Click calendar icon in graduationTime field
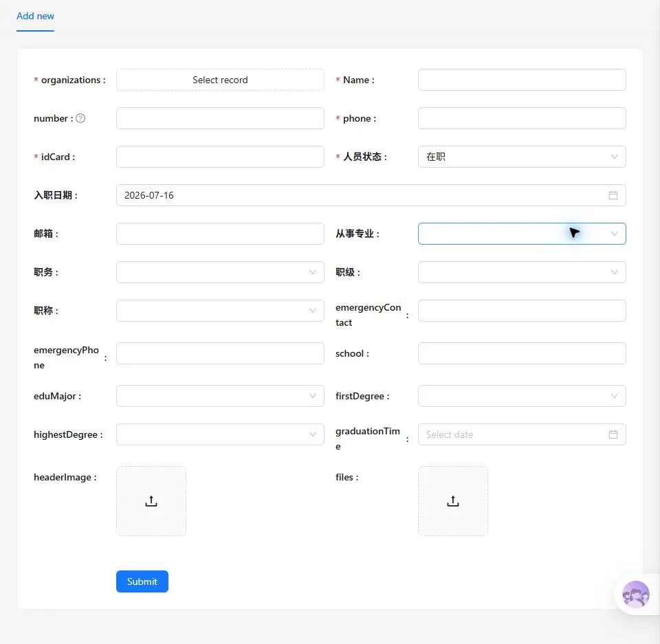660x644 pixels. pos(613,434)
